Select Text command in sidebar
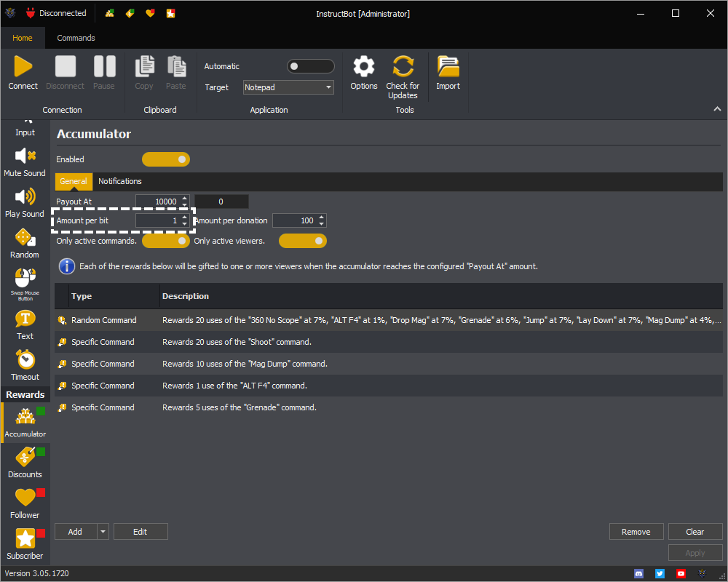Image resolution: width=728 pixels, height=582 pixels. click(x=25, y=325)
